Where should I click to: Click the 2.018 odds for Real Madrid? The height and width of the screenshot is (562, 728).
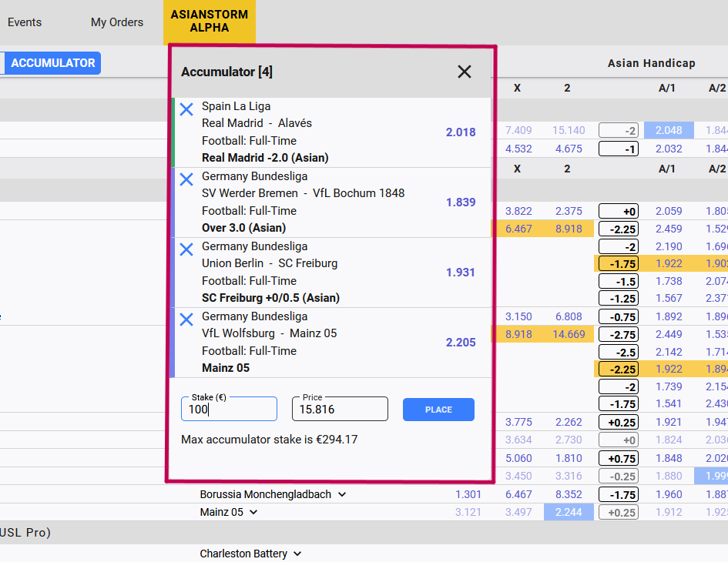point(461,132)
